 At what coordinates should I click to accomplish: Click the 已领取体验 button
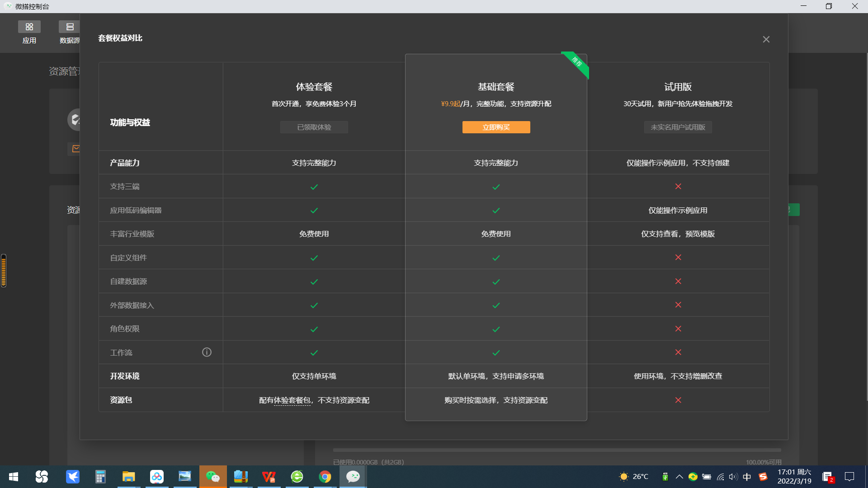click(x=314, y=127)
